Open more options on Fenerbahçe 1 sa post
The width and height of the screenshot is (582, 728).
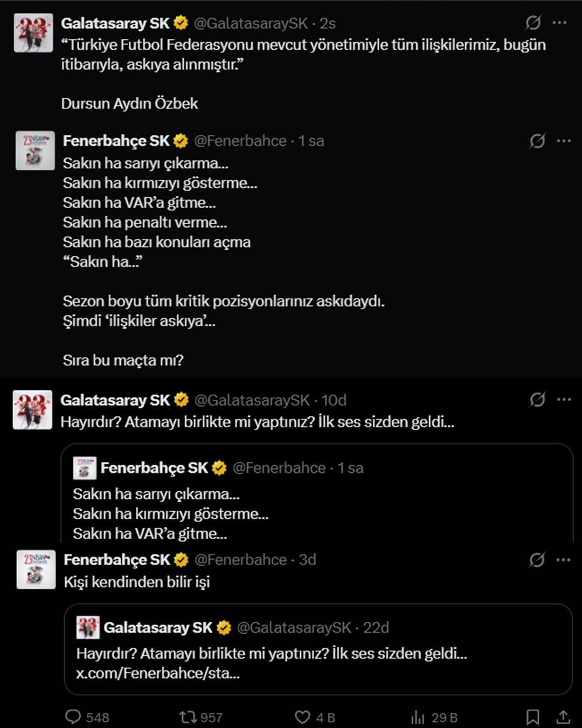pos(564,141)
